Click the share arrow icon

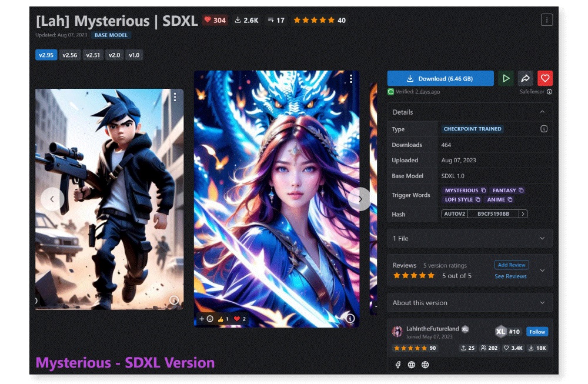(x=525, y=78)
